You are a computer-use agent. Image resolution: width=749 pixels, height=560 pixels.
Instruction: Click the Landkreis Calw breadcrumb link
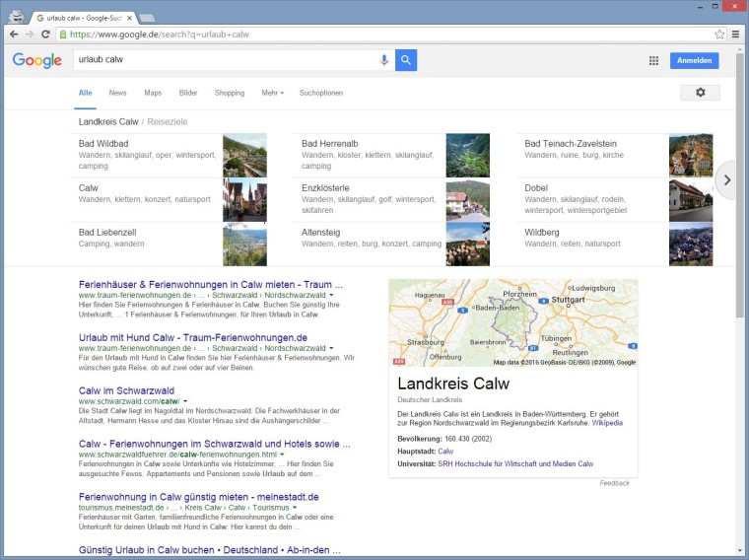pos(108,122)
